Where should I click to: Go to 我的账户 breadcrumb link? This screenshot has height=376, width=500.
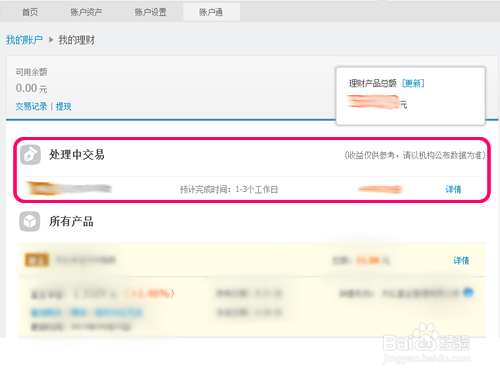(24, 40)
